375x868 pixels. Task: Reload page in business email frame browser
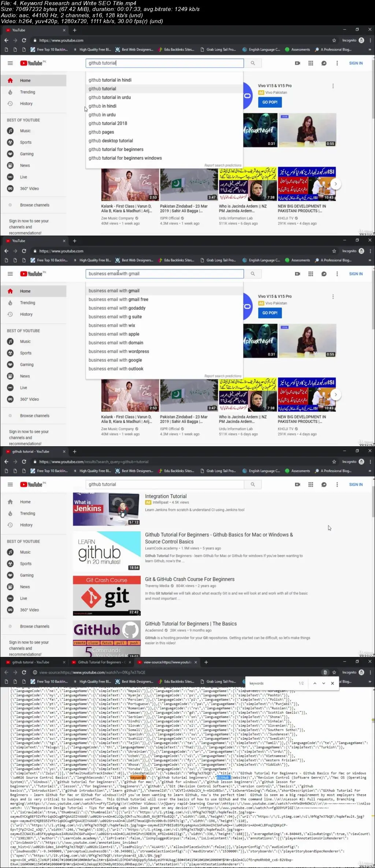coord(24,251)
